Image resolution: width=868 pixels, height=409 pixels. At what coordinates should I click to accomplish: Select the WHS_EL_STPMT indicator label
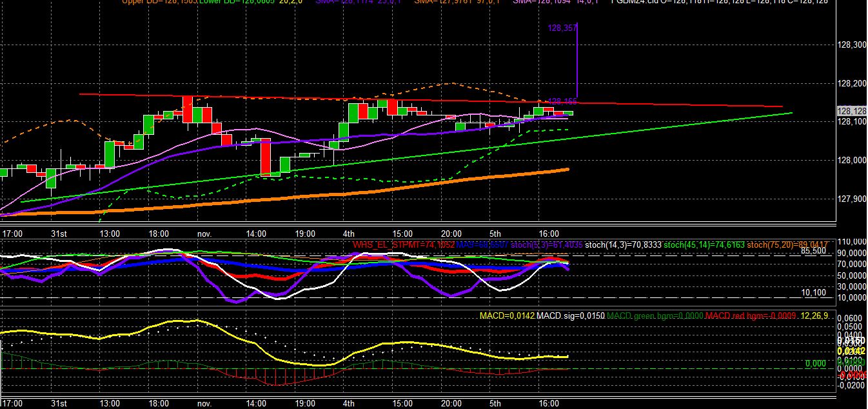point(403,244)
